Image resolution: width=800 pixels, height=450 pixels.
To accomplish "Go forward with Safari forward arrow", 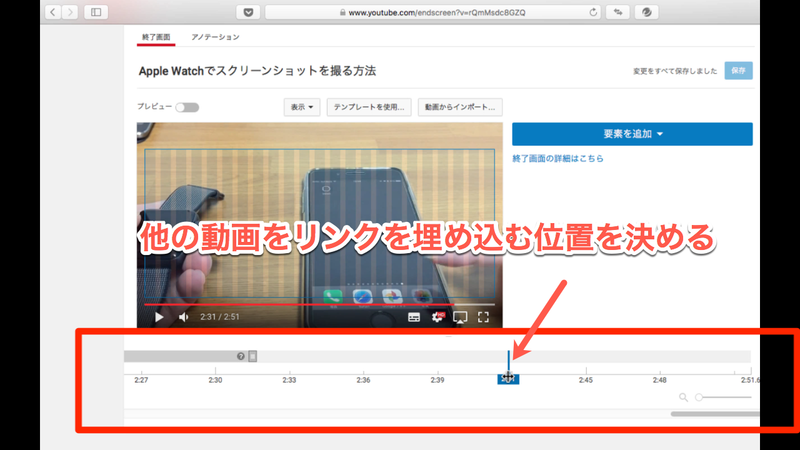I will [x=70, y=12].
